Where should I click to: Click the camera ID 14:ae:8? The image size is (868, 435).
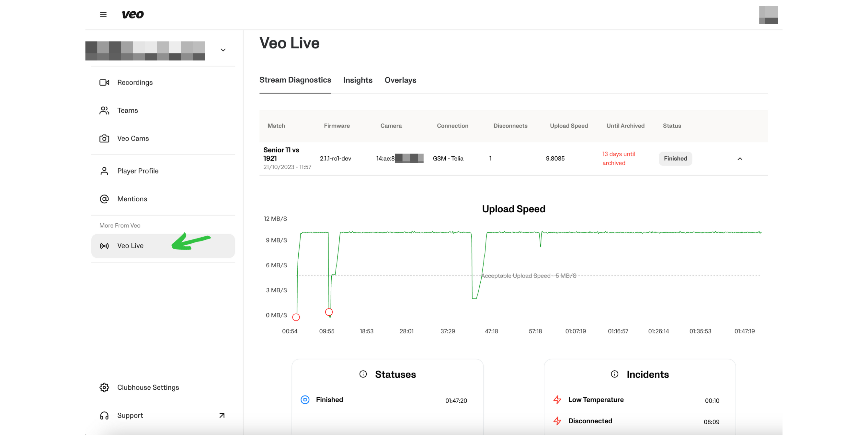(385, 159)
